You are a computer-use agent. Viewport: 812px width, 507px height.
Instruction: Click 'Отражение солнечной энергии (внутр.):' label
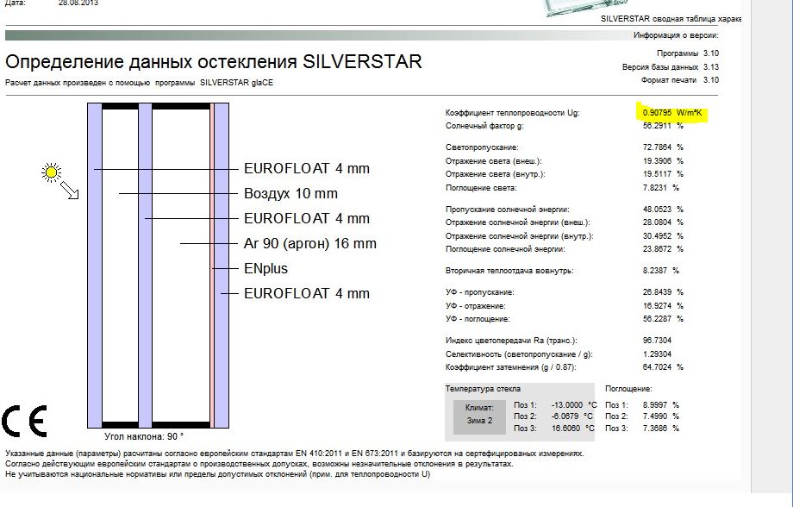(x=520, y=236)
